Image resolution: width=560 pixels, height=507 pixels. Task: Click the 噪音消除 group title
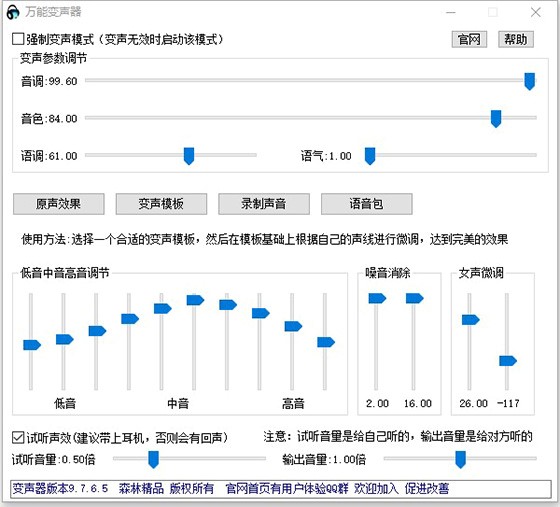(388, 273)
